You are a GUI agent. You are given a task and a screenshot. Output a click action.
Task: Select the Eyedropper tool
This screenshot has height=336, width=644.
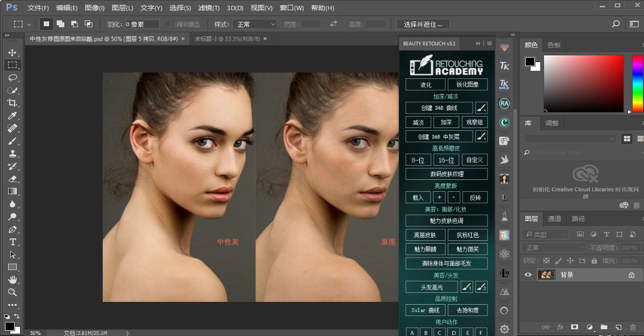point(12,116)
